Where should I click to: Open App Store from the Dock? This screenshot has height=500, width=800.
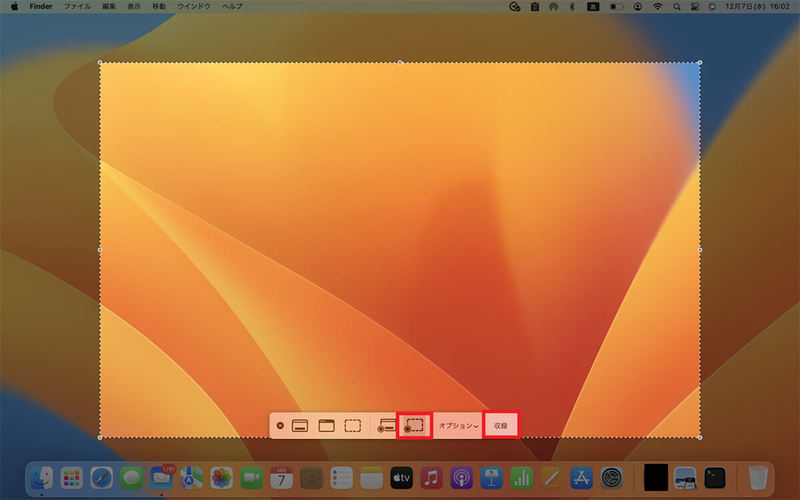(582, 478)
